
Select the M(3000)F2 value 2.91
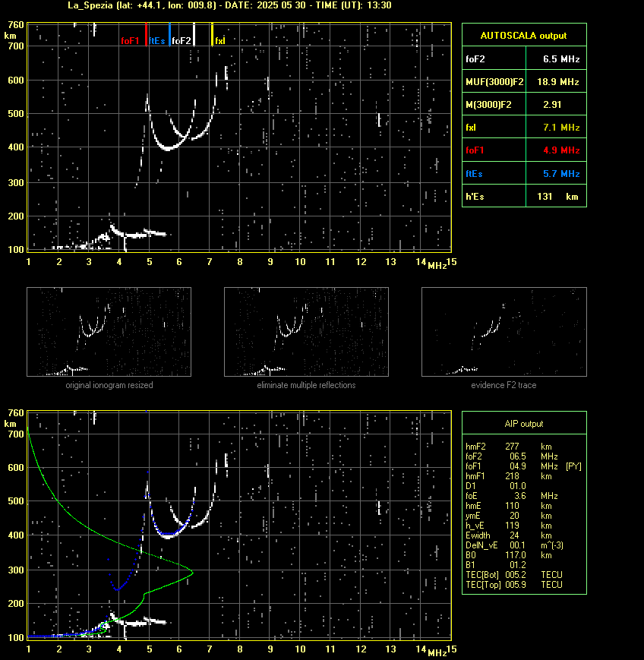pos(552,104)
